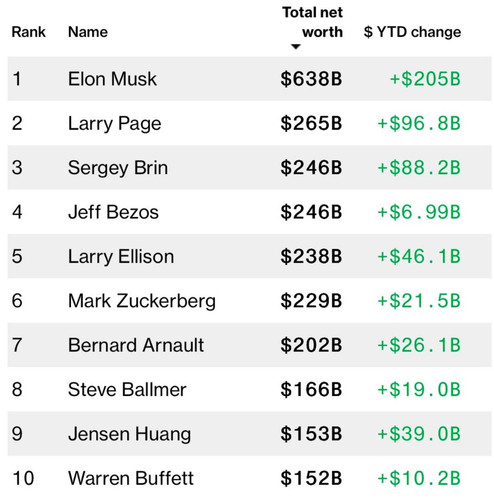Select Larry Ellison's name
Screen dimensions: 494x500
point(121,257)
